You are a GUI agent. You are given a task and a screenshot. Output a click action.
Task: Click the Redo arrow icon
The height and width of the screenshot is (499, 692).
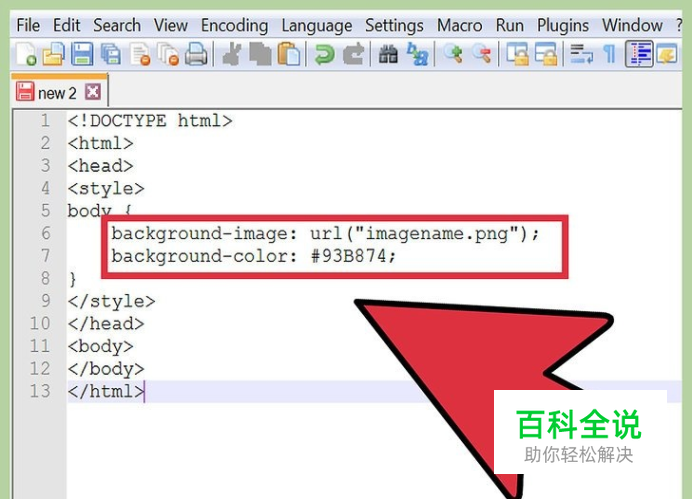coord(354,54)
